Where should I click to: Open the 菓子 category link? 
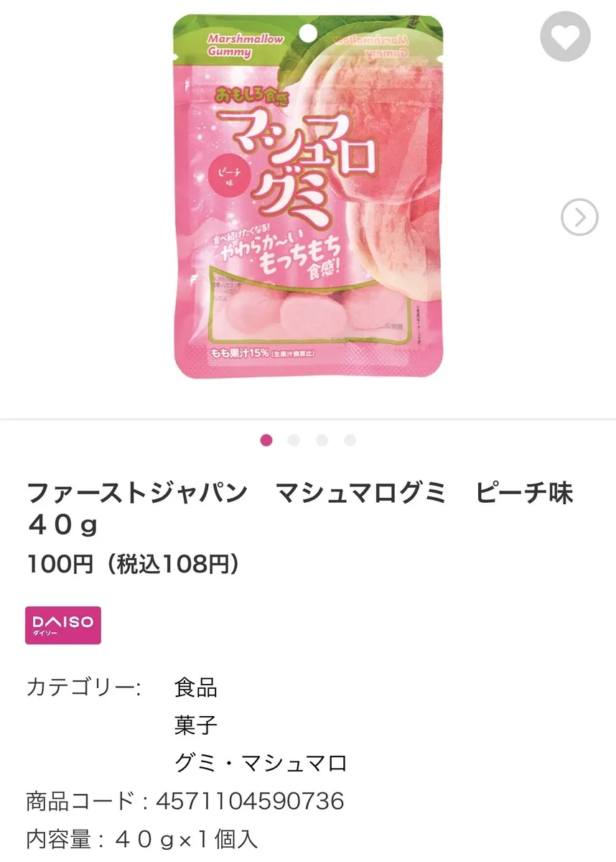tap(195, 725)
